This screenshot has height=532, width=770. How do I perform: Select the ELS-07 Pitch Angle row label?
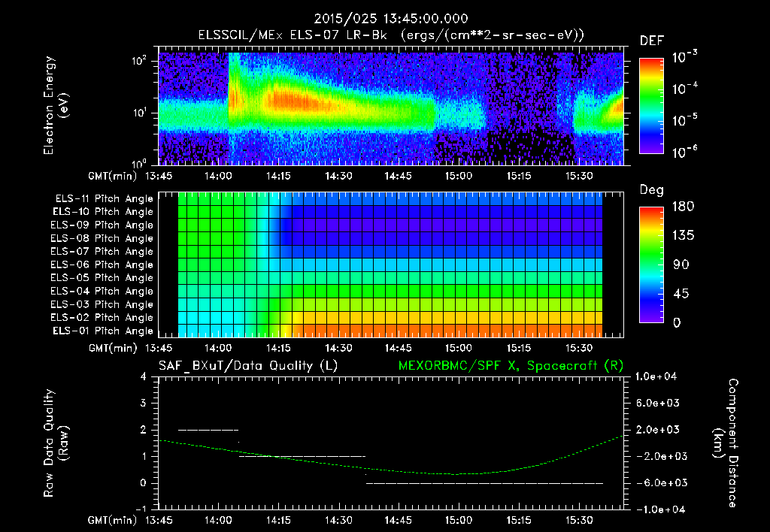point(102,251)
